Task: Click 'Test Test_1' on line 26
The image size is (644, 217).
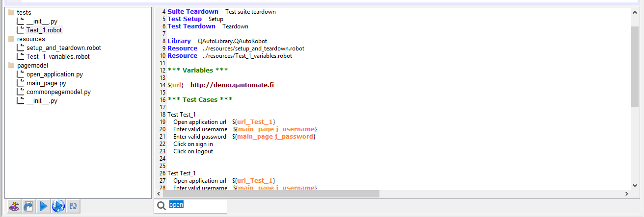Action: (x=182, y=173)
